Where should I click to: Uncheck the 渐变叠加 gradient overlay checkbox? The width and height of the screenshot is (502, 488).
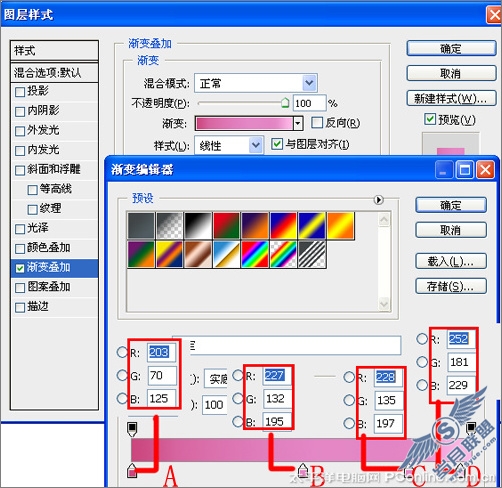pyautogui.click(x=20, y=268)
